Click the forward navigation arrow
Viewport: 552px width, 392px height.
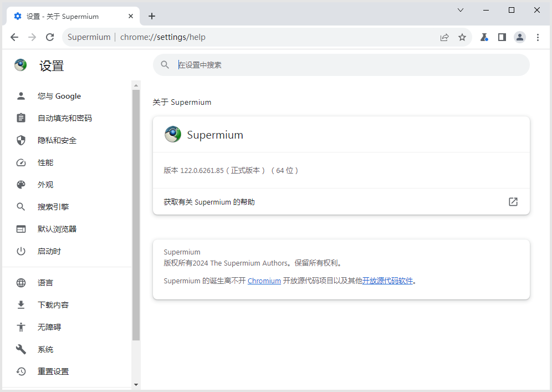(x=32, y=37)
